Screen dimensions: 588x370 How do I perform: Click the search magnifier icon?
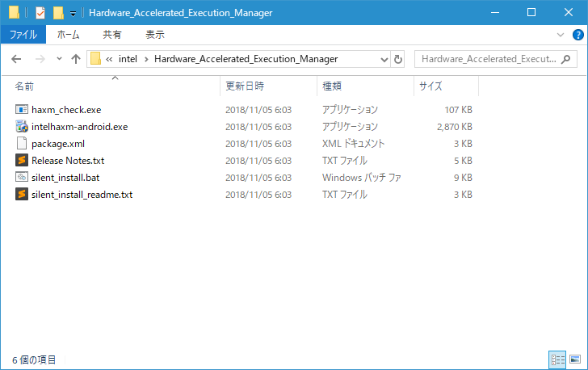pos(565,59)
